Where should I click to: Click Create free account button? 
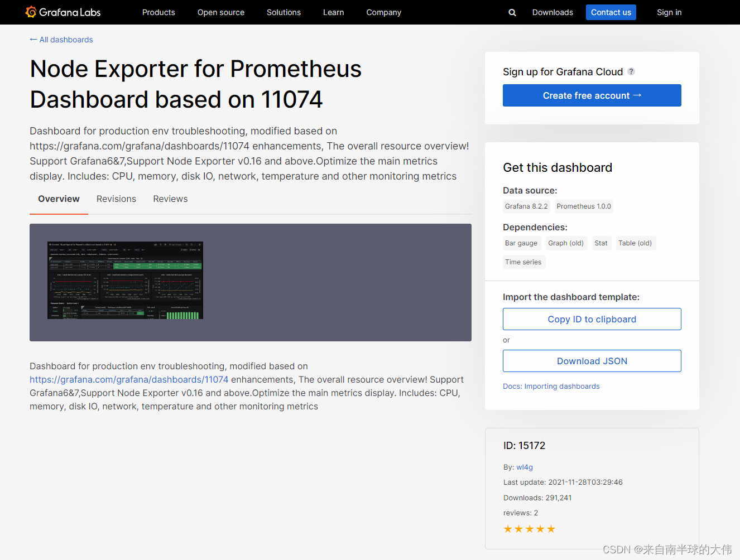pyautogui.click(x=592, y=95)
